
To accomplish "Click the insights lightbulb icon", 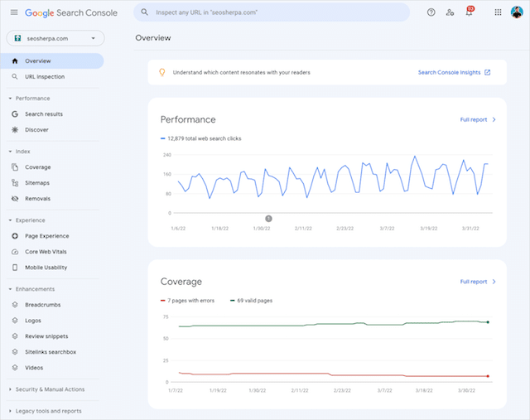I will [162, 72].
